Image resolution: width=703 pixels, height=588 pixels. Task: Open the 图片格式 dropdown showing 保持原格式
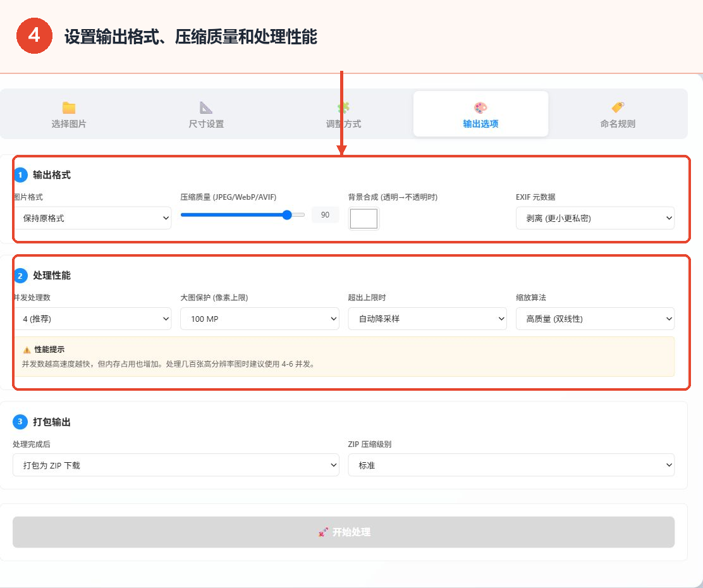(92, 218)
